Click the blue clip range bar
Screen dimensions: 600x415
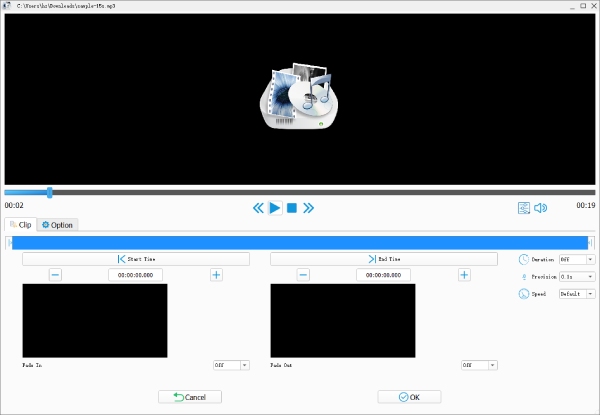pos(300,243)
